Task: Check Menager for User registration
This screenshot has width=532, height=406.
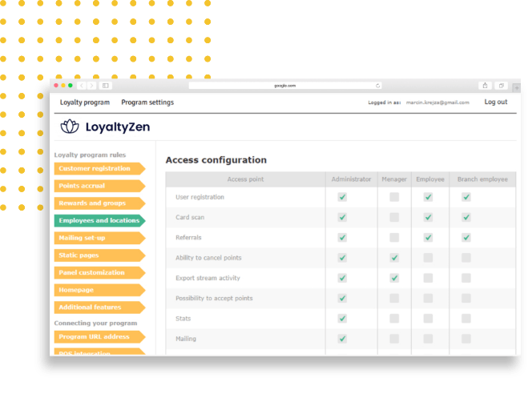Action: tap(394, 197)
